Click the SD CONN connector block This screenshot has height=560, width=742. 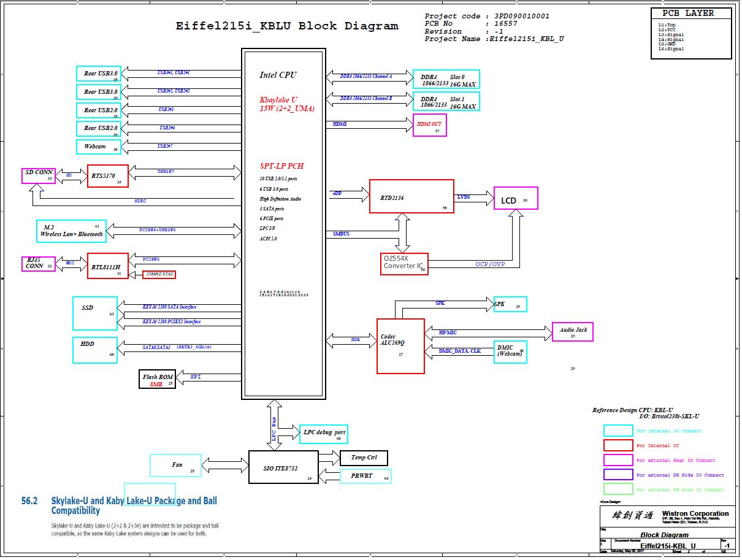[x=39, y=175]
